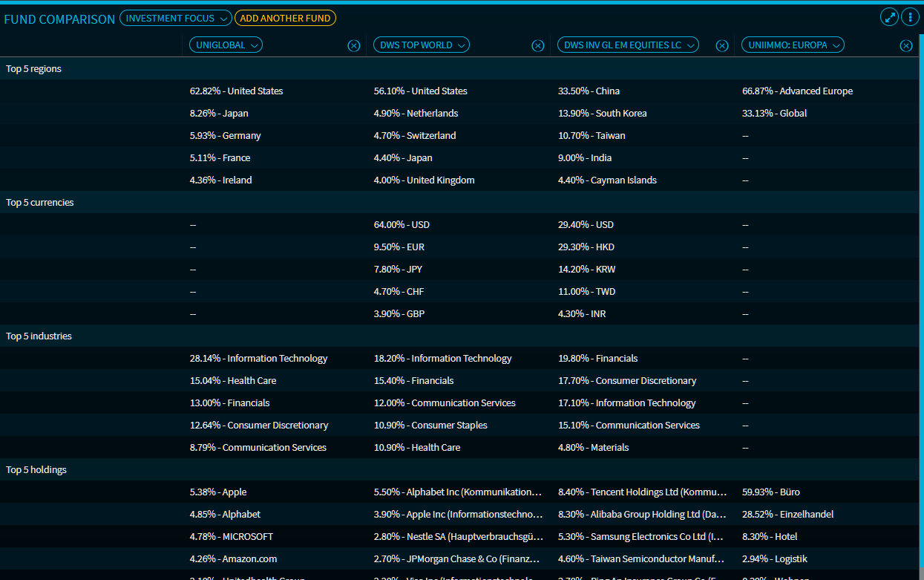Open the Investment Focus dropdown
924x580 pixels.
[176, 19]
